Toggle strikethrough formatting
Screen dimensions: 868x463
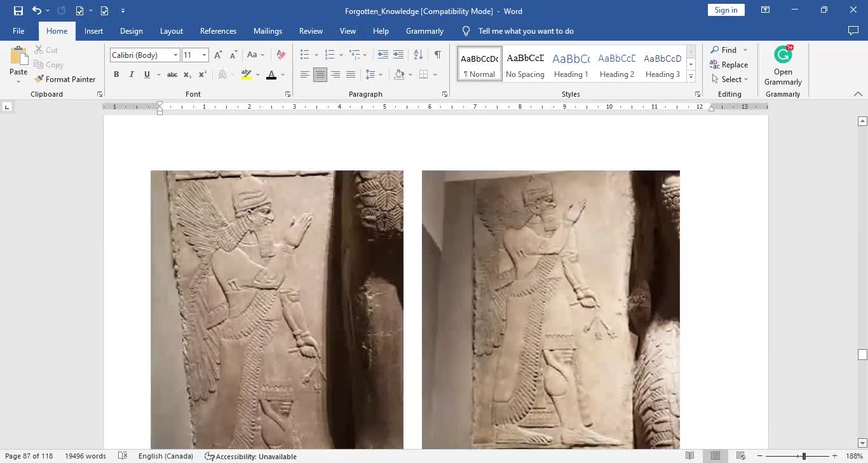(x=172, y=74)
